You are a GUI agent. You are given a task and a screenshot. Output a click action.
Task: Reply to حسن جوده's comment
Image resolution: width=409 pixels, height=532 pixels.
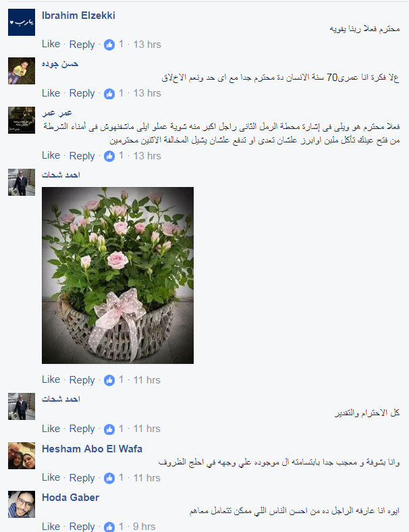pos(82,93)
